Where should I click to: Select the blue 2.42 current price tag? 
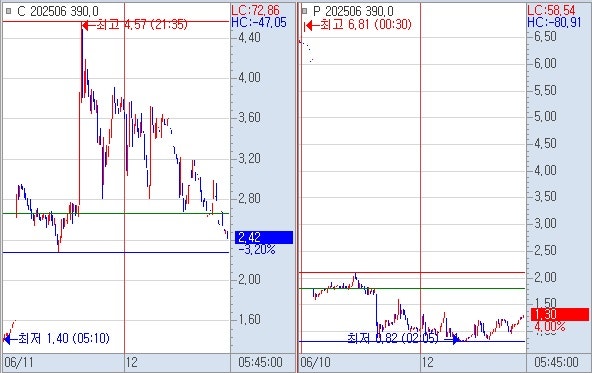point(264,237)
